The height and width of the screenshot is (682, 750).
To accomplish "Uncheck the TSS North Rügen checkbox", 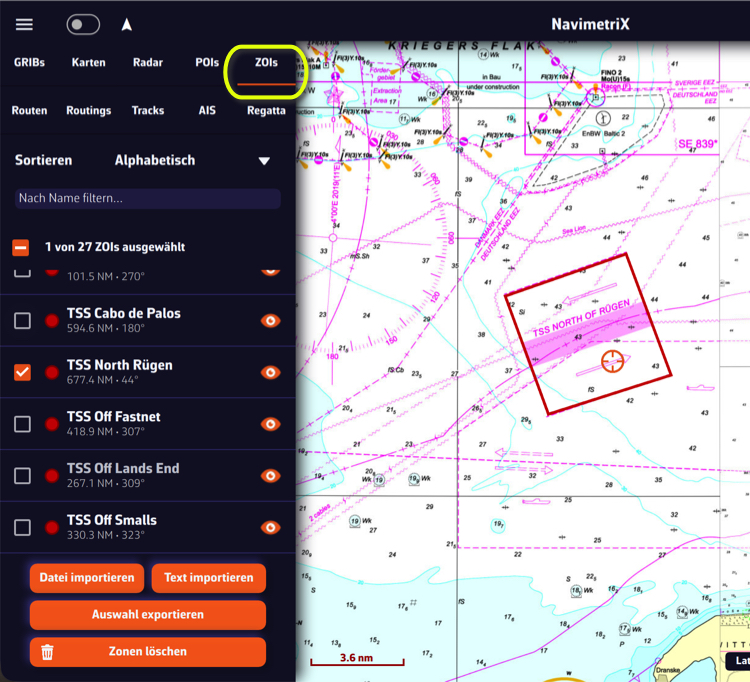I will coord(22,372).
